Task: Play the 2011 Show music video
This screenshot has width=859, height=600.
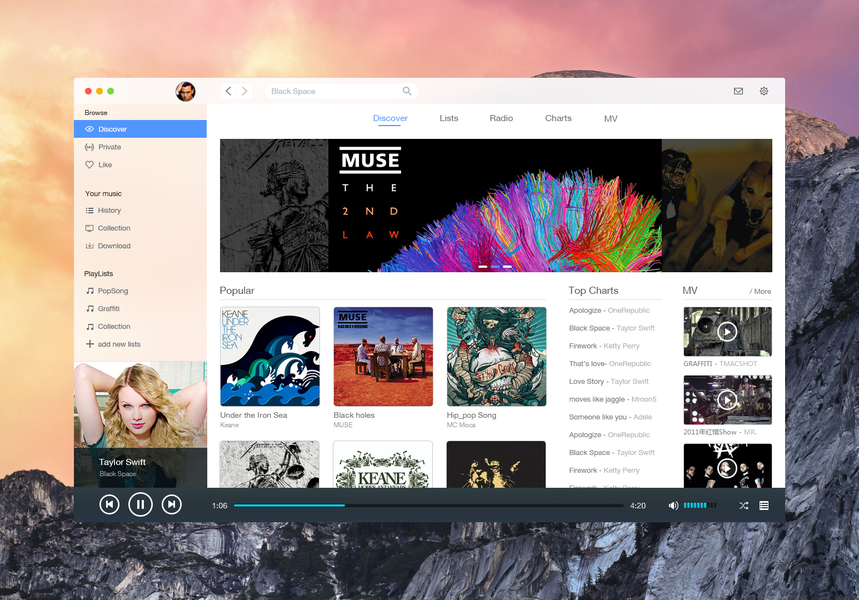Action: [727, 400]
